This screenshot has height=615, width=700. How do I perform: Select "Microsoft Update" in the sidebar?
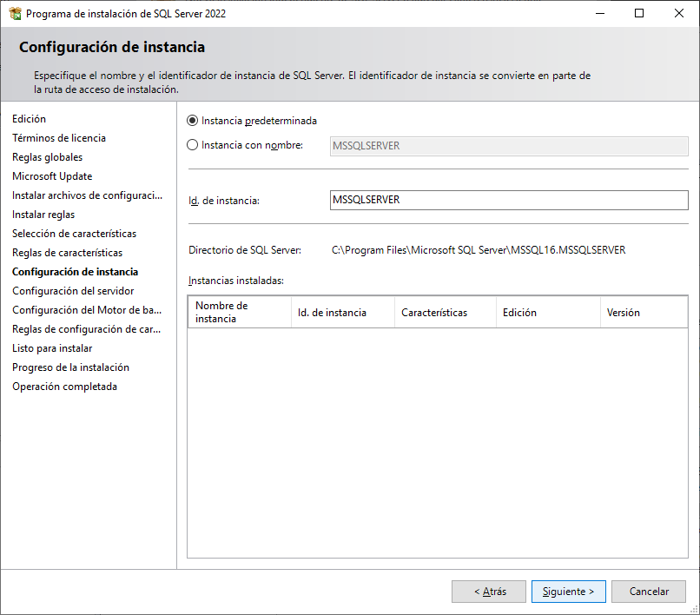[x=51, y=175]
